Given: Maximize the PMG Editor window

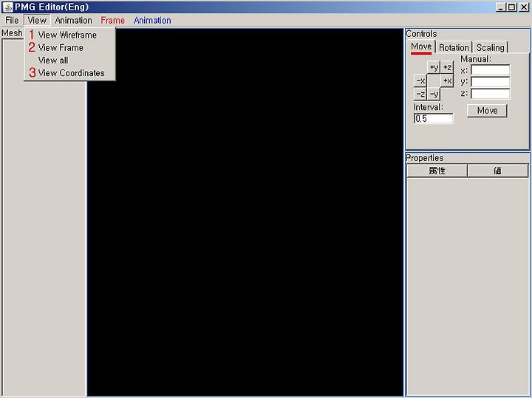Looking at the screenshot, I should click(512, 7).
